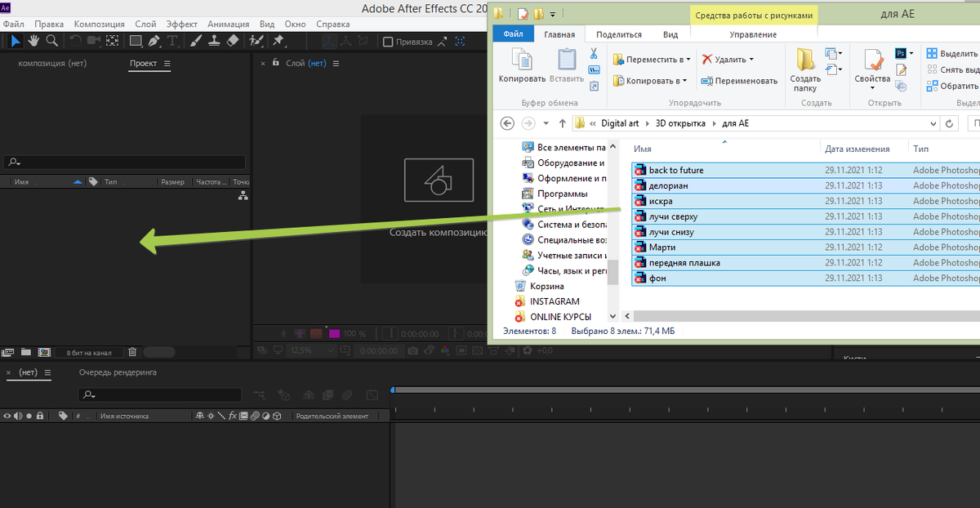980x508 pixels.
Task: Switch to Поделиться ribbon tab
Action: pyautogui.click(x=619, y=34)
